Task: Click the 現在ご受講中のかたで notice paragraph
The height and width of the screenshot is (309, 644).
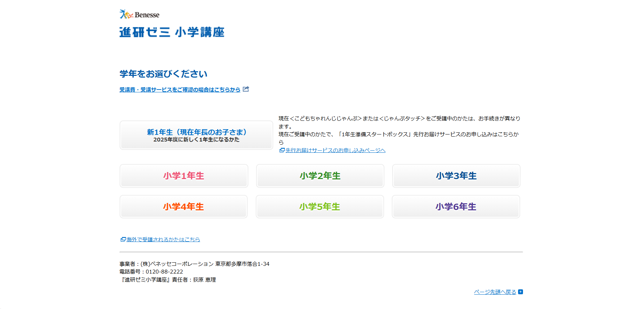Action: [x=399, y=138]
